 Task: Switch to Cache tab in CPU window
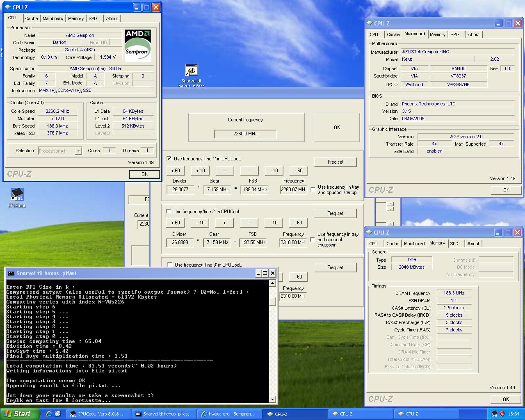point(31,18)
